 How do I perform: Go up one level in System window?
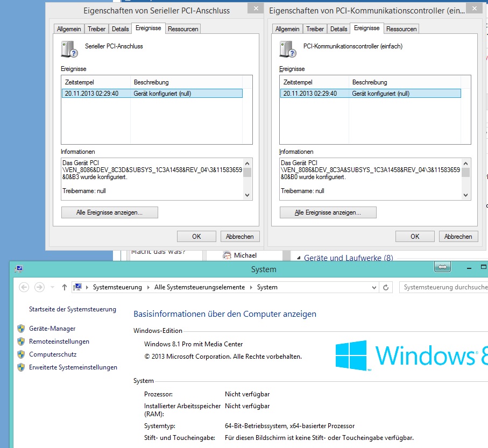65,287
